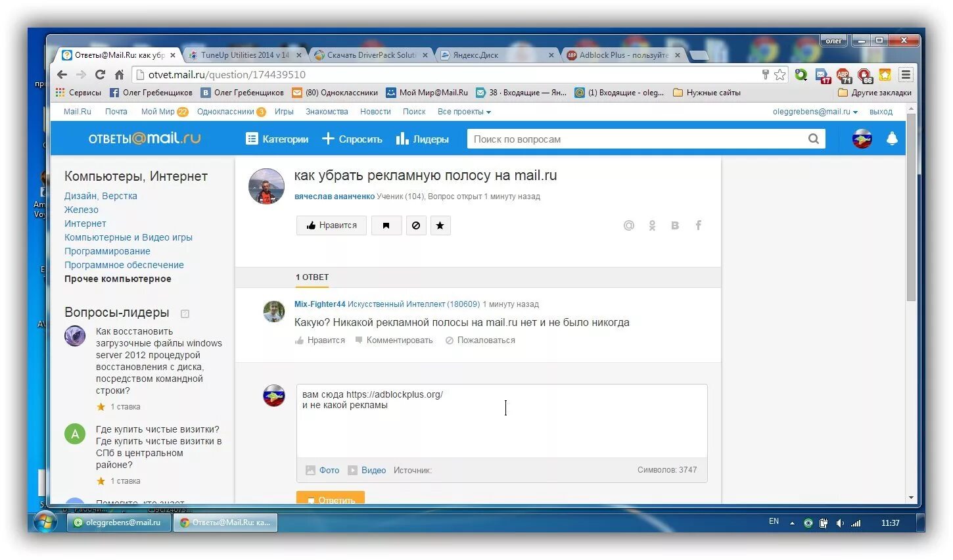Share the question to Odnoklassniki icon
This screenshot has height=560, width=953.
[x=652, y=225]
